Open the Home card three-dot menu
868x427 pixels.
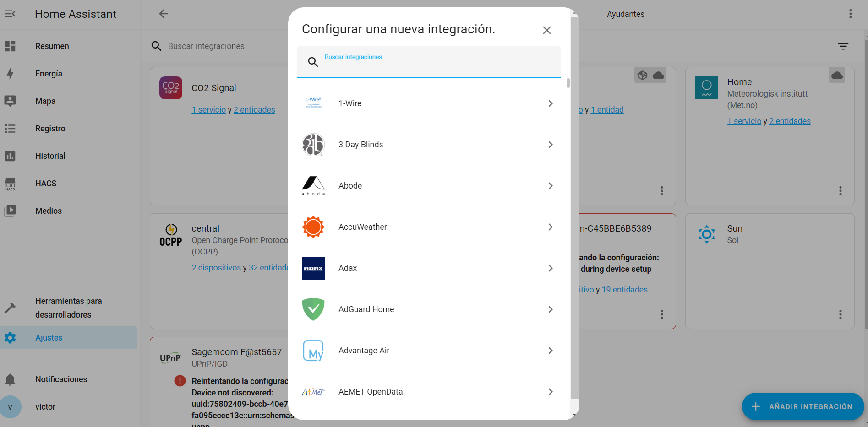tap(841, 191)
